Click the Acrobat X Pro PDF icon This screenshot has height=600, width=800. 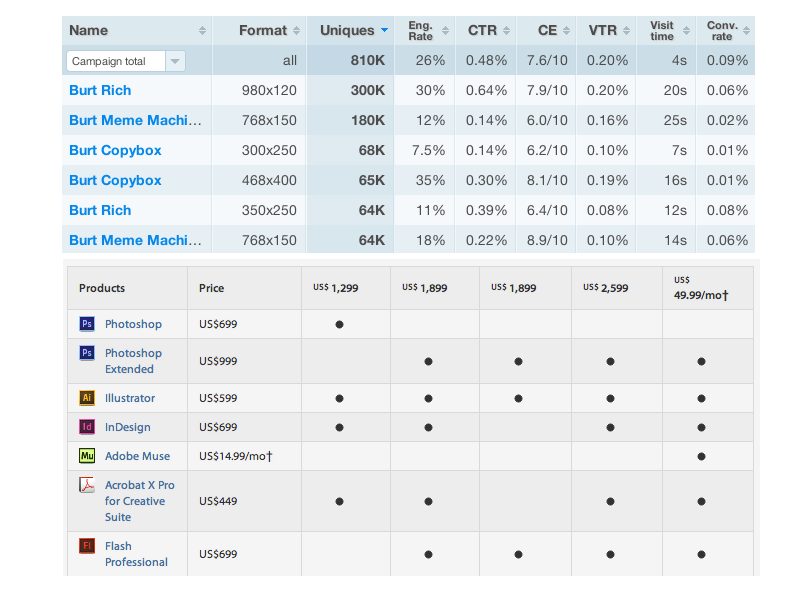87,483
